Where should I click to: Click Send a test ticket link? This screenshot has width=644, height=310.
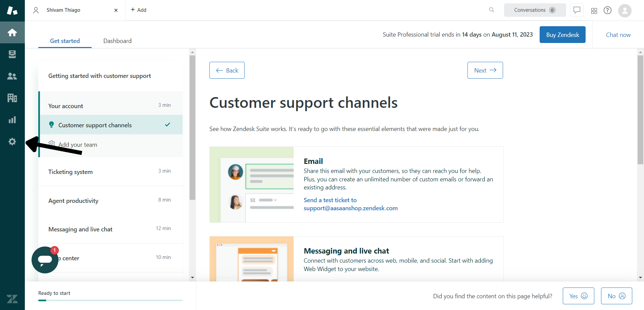351,204
